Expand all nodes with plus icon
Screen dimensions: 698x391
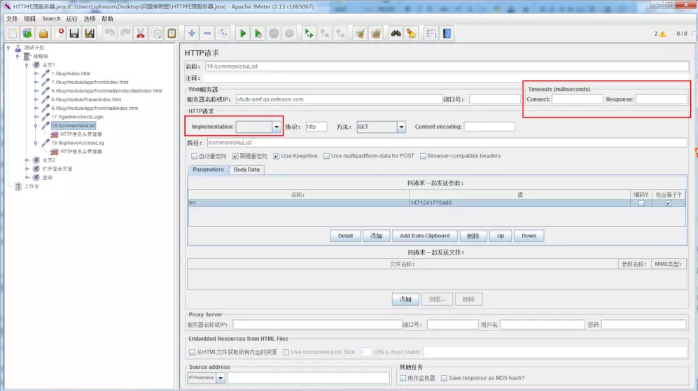(192, 33)
